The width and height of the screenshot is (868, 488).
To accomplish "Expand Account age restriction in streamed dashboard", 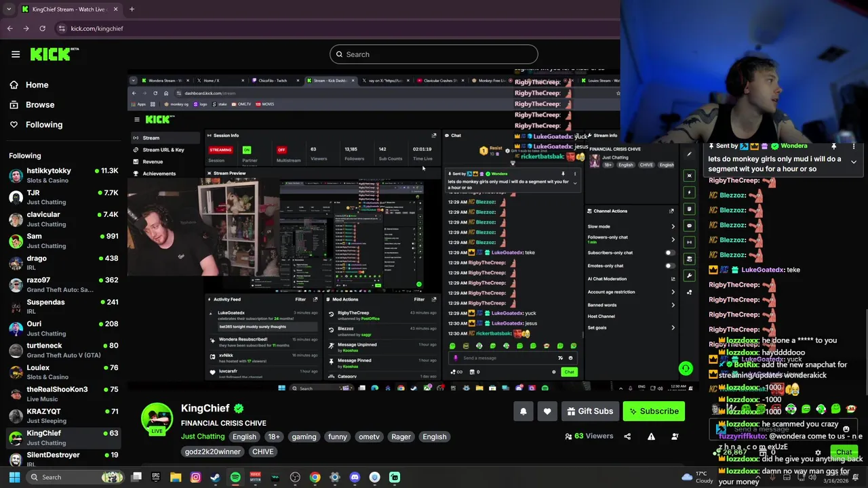I will tap(673, 292).
